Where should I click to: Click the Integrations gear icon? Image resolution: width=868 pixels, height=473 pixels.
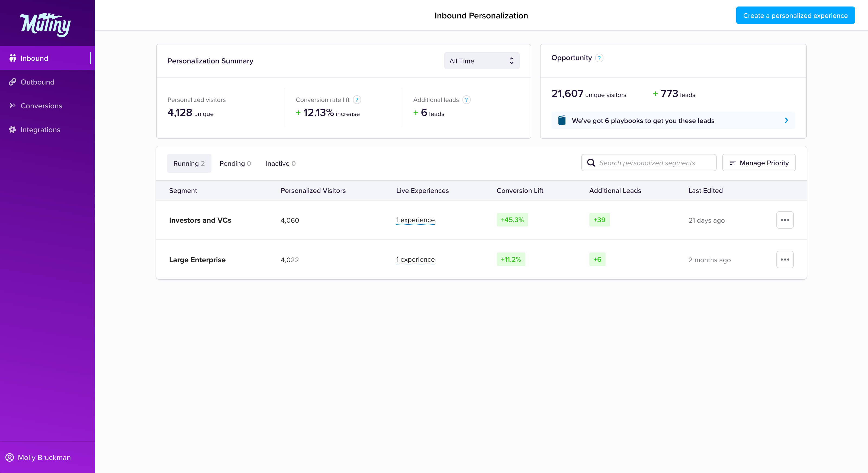pyautogui.click(x=12, y=129)
